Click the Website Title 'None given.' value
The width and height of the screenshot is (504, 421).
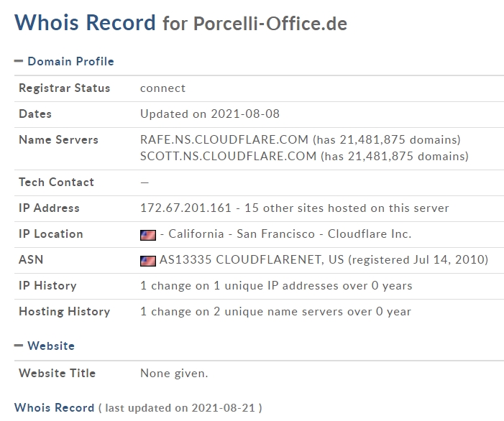click(x=174, y=374)
